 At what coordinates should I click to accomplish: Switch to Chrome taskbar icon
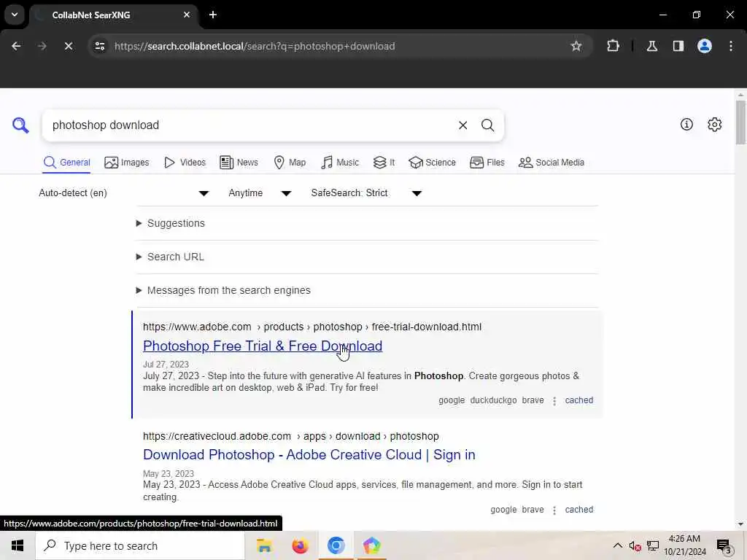pos(336,545)
